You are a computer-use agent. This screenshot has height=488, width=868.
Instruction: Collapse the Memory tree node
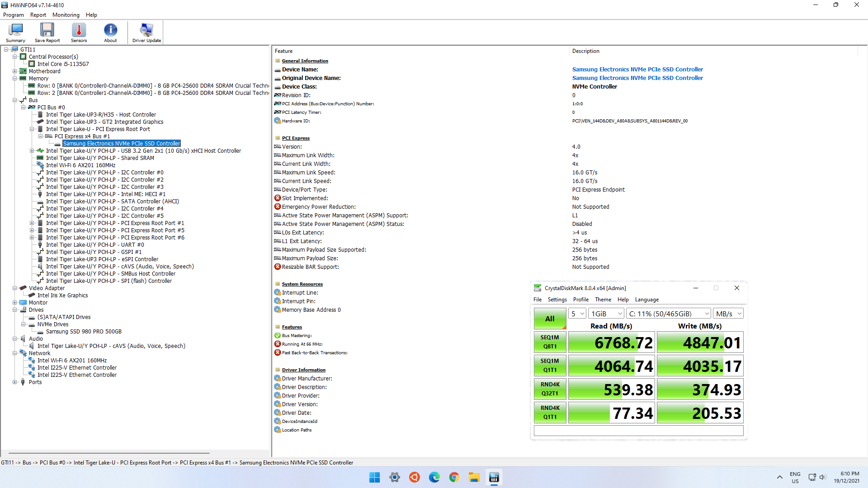coord(15,79)
